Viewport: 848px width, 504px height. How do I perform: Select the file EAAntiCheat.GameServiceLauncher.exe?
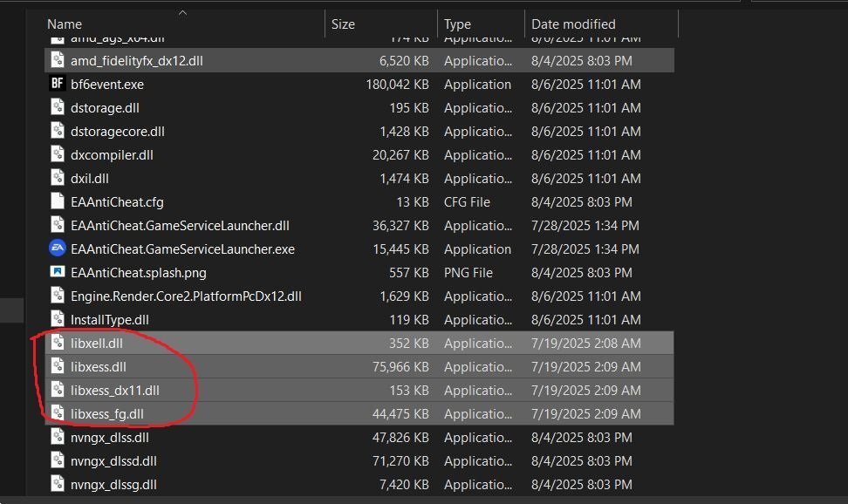pyautogui.click(x=183, y=249)
